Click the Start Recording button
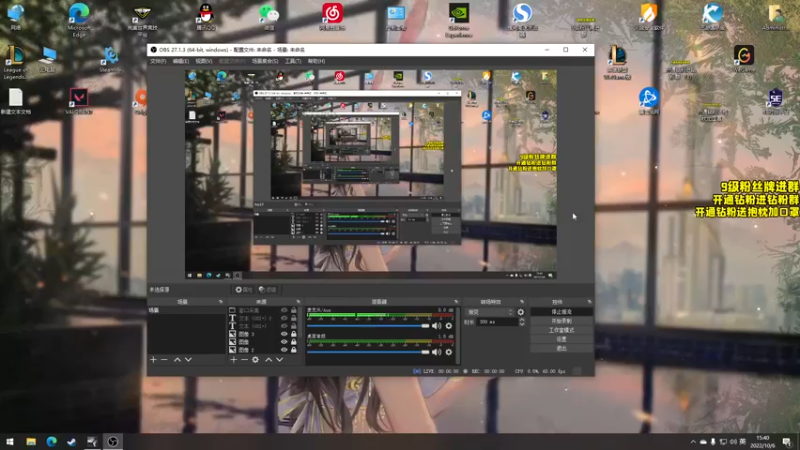 [561, 321]
